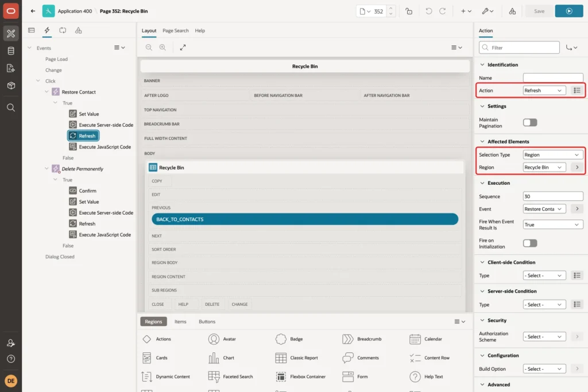This screenshot has height=392, width=588.
Task: Switch to the Processing tab icon
Action: point(63,30)
